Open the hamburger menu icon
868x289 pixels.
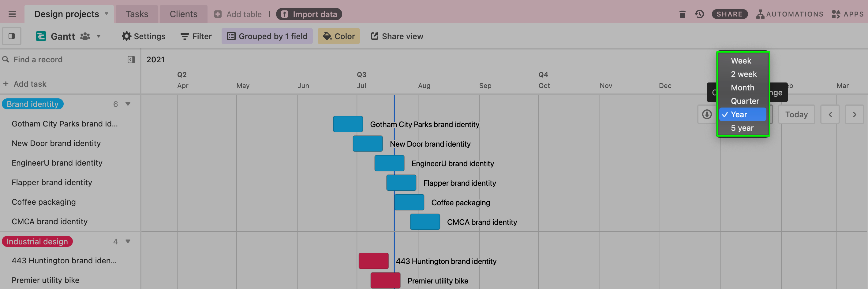[x=12, y=14]
